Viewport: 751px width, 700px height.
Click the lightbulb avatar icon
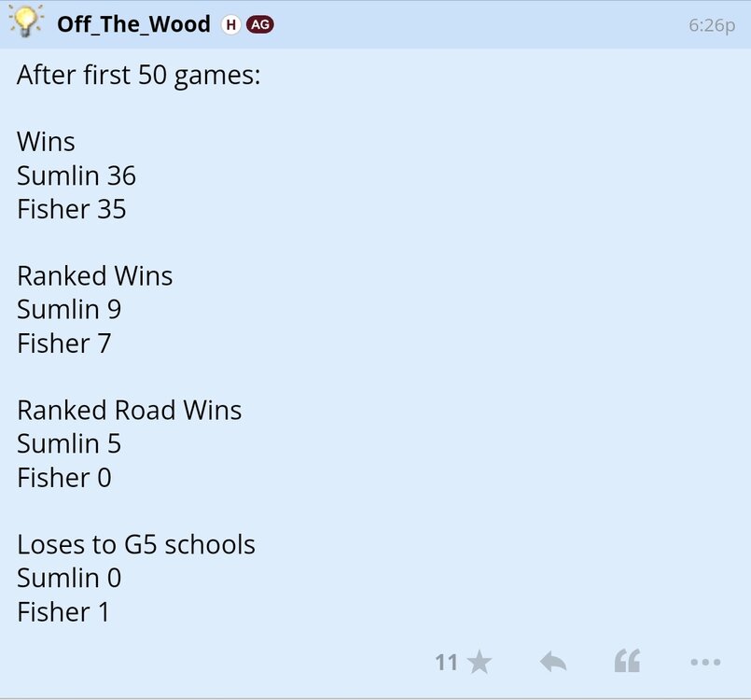(x=27, y=24)
